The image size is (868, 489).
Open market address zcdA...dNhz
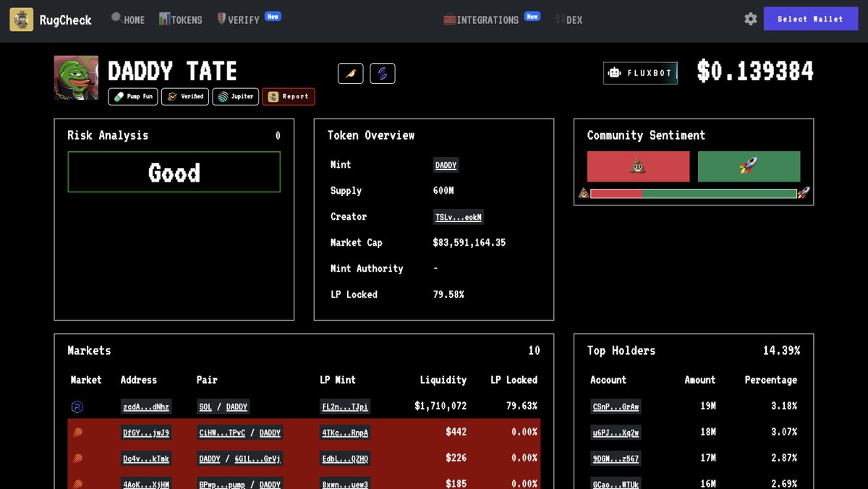146,407
